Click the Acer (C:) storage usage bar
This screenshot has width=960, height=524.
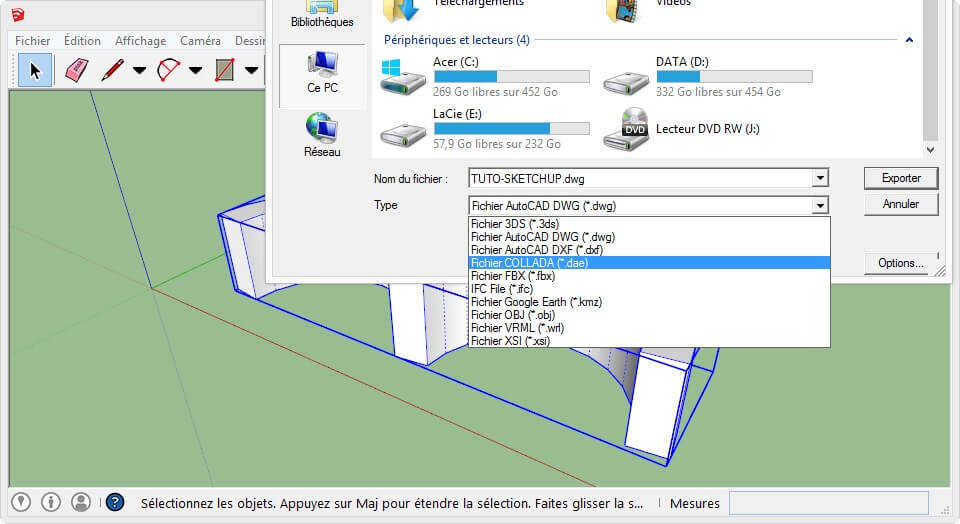click(x=512, y=77)
